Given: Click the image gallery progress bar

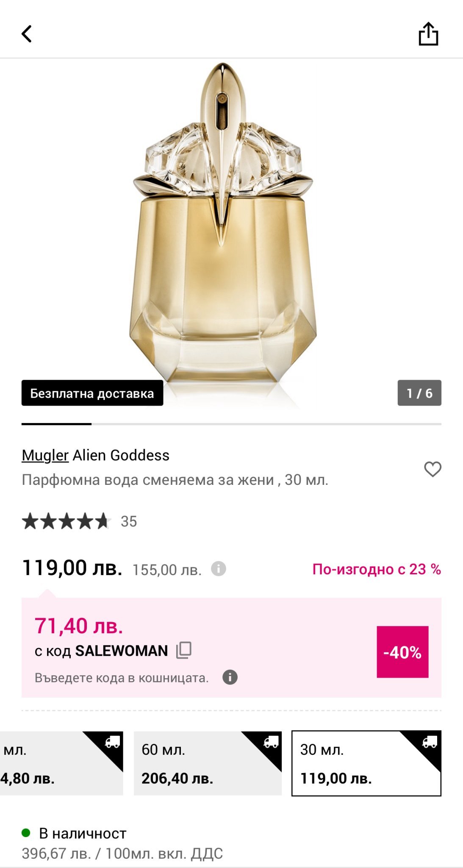Looking at the screenshot, I should [231, 424].
